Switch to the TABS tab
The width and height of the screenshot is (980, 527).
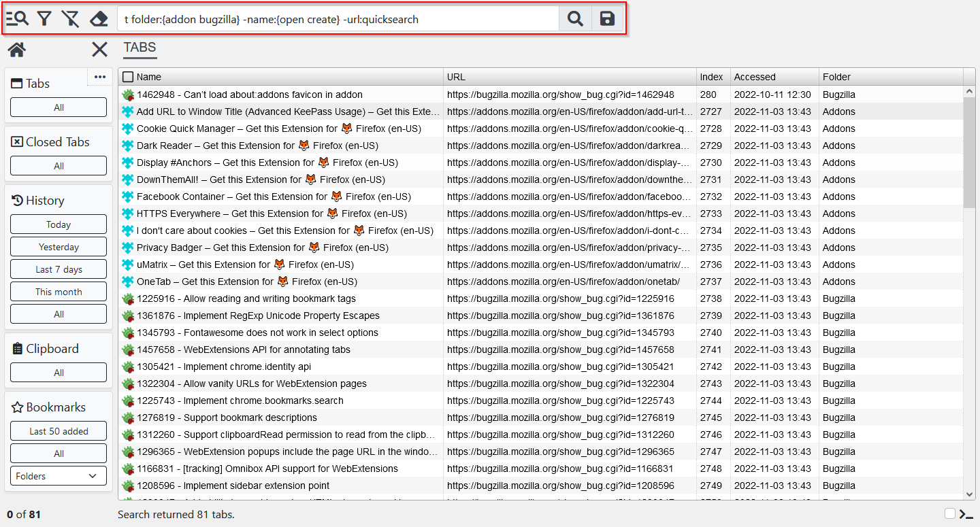click(x=140, y=48)
